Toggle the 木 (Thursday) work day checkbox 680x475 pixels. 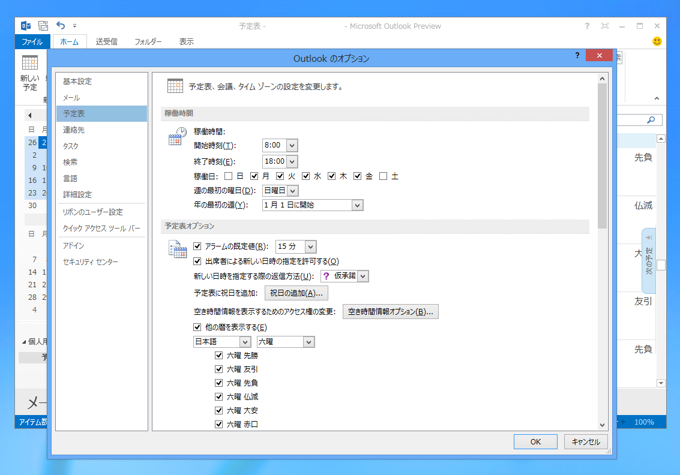coord(332,176)
